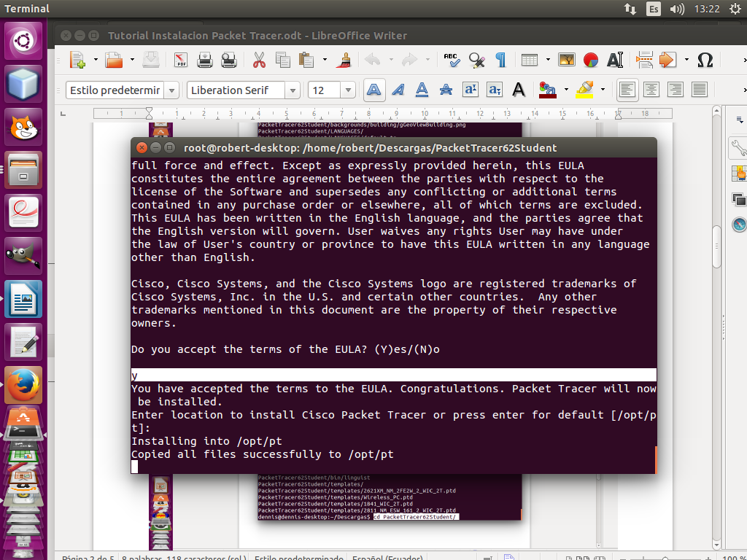Open the Liberation Serif font dropdown
Image resolution: width=747 pixels, height=560 pixels.
pyautogui.click(x=293, y=90)
